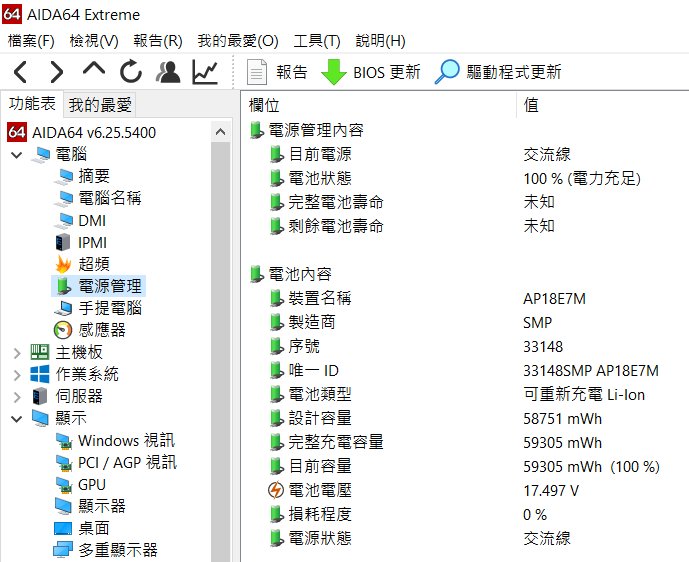Screen dimensions: 689x562
Task: Select the 損耗程度 row
Action: coord(464,514)
